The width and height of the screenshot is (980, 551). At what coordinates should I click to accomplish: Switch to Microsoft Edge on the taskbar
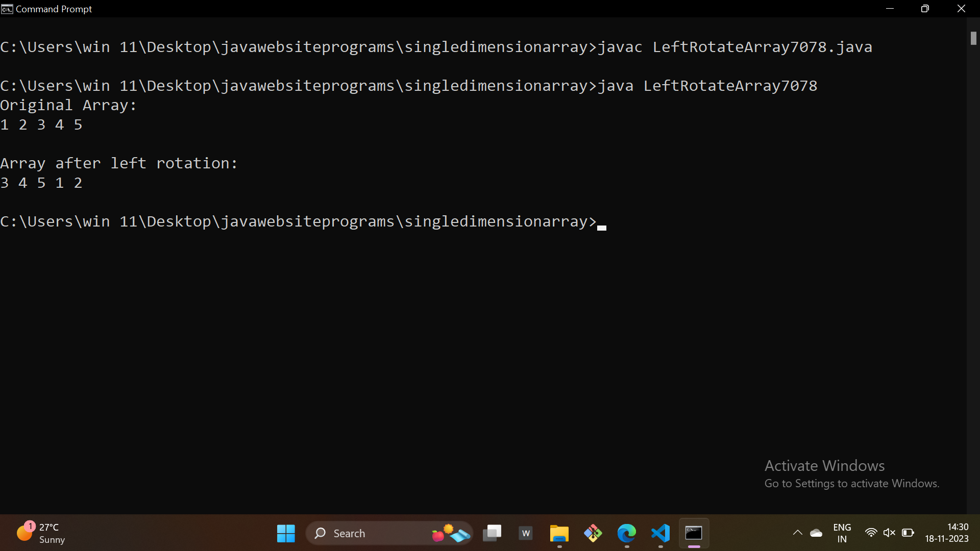coord(627,533)
